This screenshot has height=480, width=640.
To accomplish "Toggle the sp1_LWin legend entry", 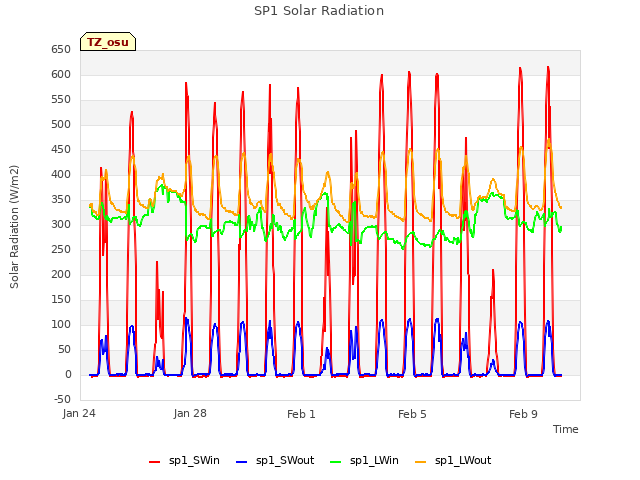I will pyautogui.click(x=364, y=460).
